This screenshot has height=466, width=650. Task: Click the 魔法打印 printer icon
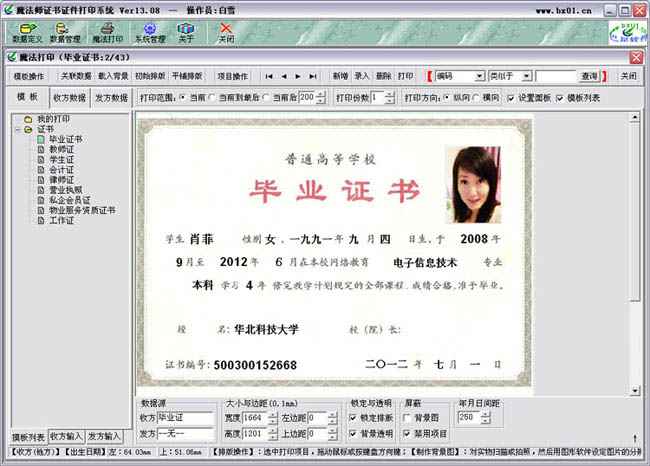pyautogui.click(x=107, y=32)
